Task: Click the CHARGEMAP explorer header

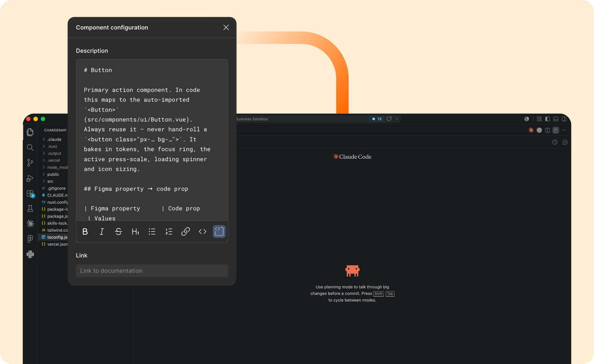Action: [55, 130]
